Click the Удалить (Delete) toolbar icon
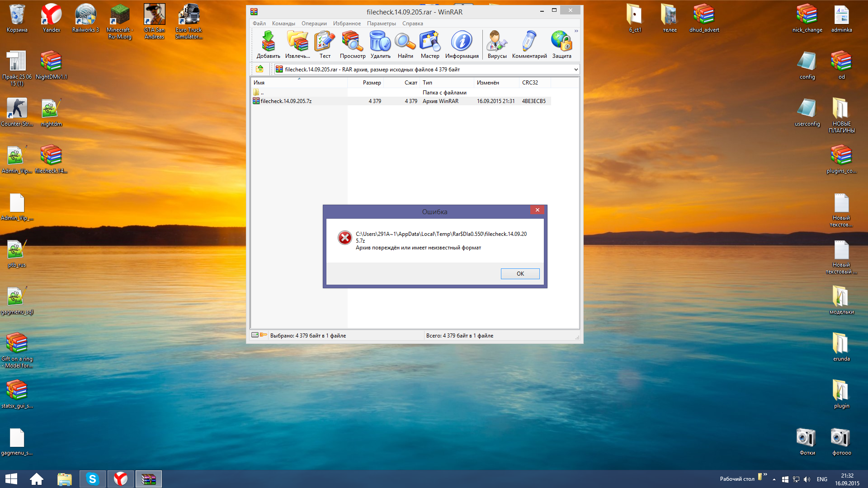 tap(380, 44)
